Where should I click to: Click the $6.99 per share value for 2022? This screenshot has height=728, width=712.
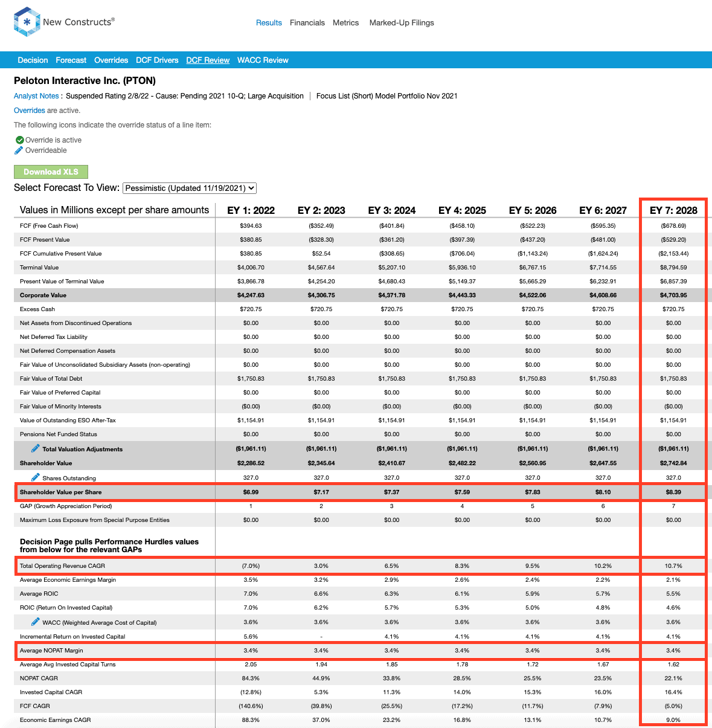(x=251, y=492)
